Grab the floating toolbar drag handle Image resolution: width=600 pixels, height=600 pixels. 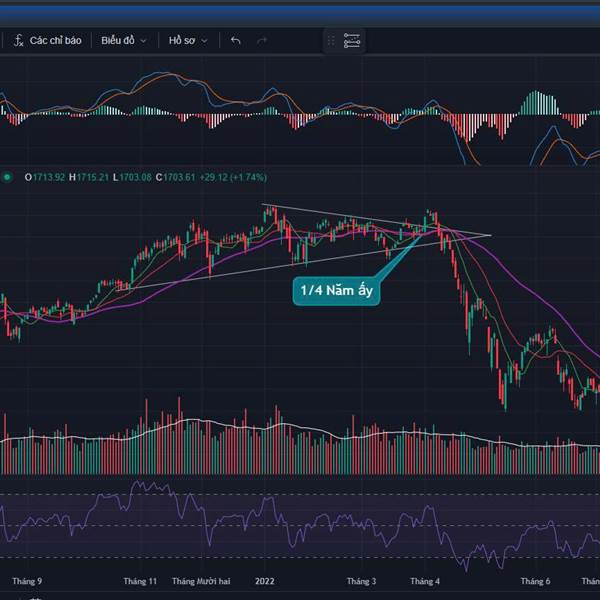pos(331,41)
